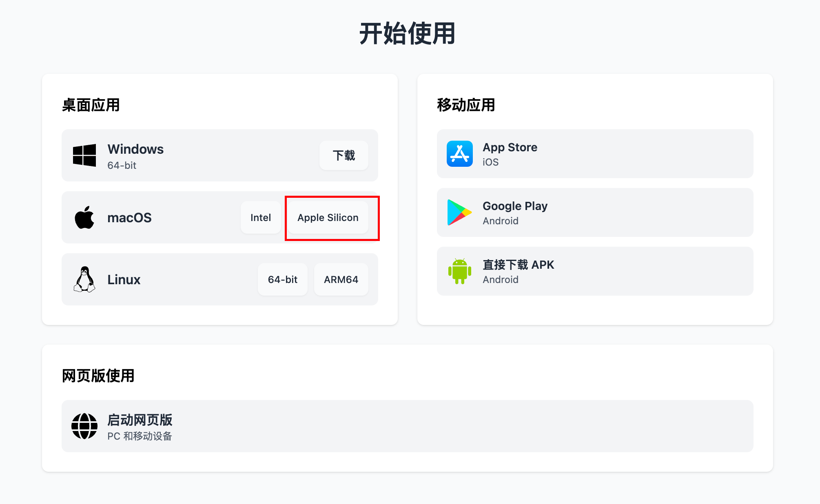Image resolution: width=820 pixels, height=504 pixels.
Task: Click the Linux label text
Action: (124, 280)
